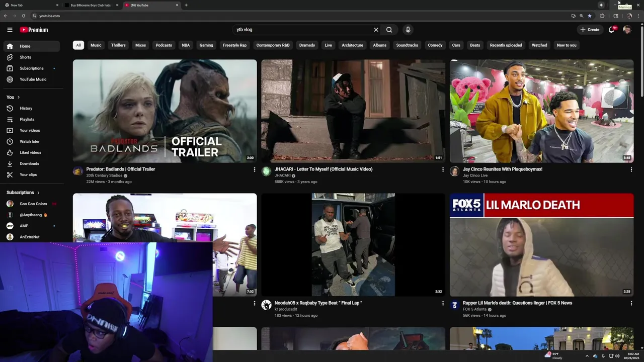This screenshot has height=362, width=644.
Task: Open YouTube Music from the sidebar
Action: [x=32, y=79]
